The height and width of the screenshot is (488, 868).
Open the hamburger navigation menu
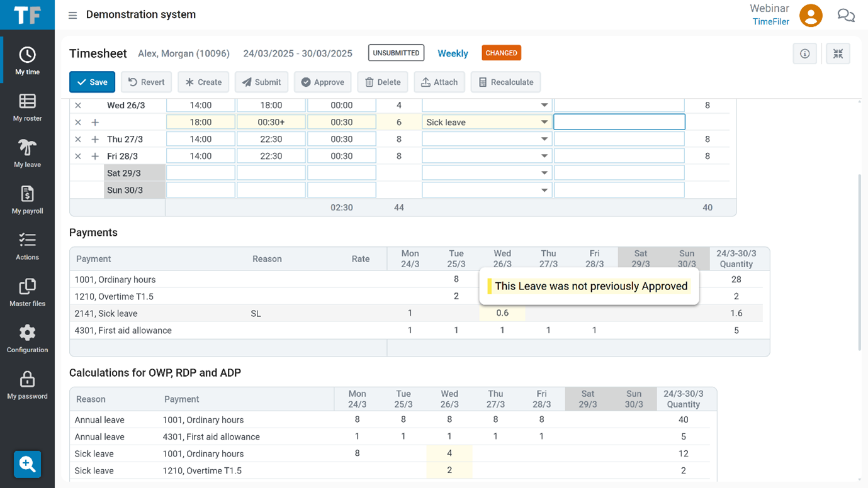click(72, 15)
